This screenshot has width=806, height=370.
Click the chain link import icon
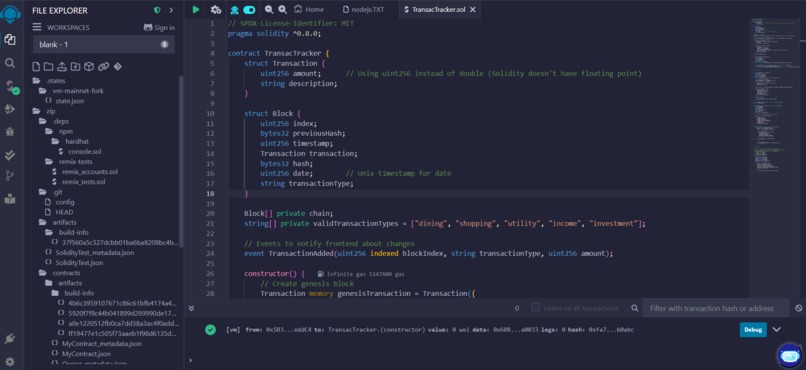pos(104,67)
